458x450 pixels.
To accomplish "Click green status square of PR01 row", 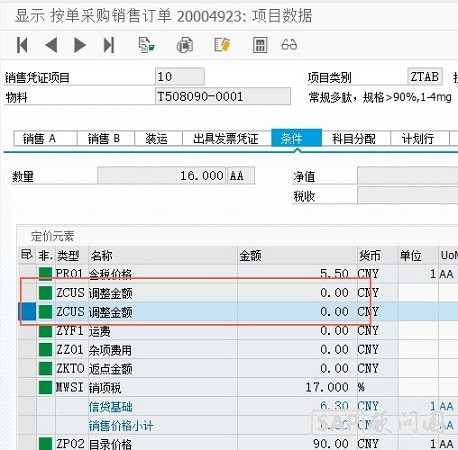I will (x=46, y=274).
